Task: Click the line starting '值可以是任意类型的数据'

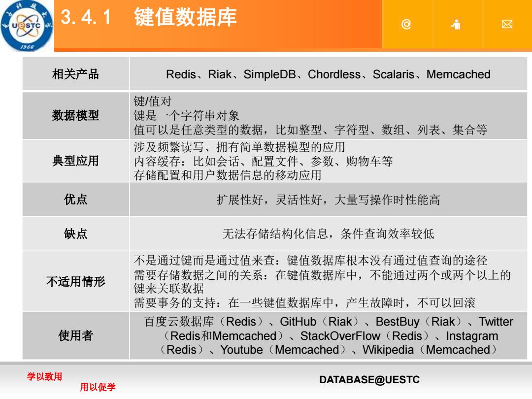Action: coord(310,130)
